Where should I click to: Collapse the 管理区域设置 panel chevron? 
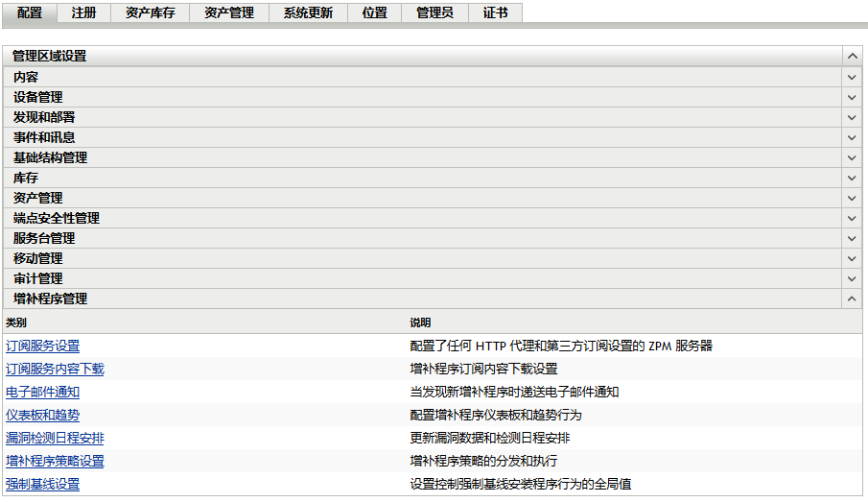(853, 56)
